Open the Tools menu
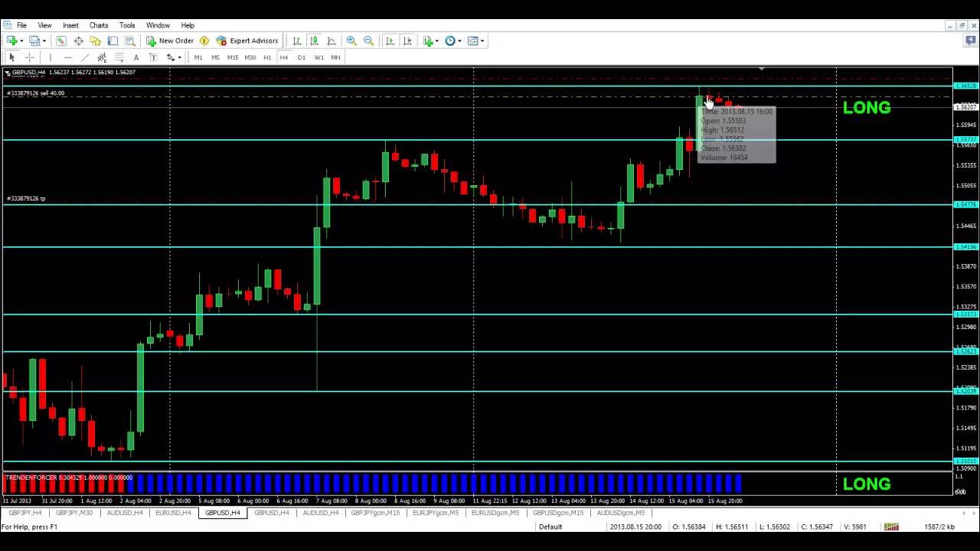980x551 pixels. point(127,25)
